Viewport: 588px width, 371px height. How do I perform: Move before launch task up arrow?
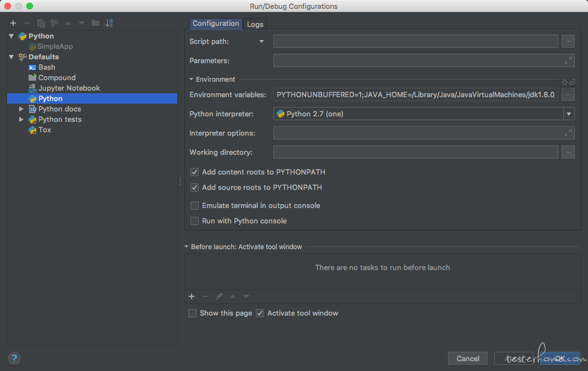[x=232, y=296]
